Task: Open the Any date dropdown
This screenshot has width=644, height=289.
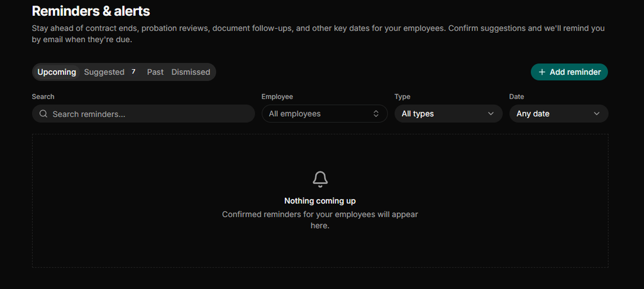Action: pos(558,114)
